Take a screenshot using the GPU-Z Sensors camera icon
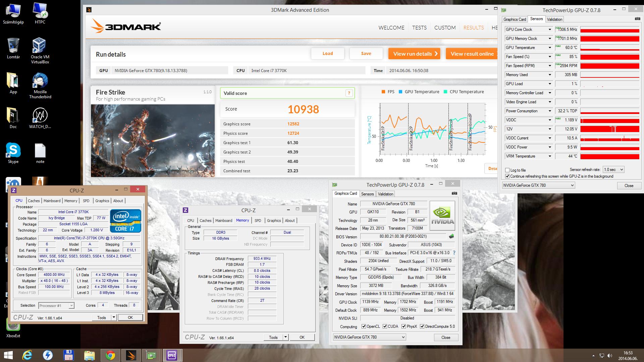The height and width of the screenshot is (362, 644). click(637, 19)
